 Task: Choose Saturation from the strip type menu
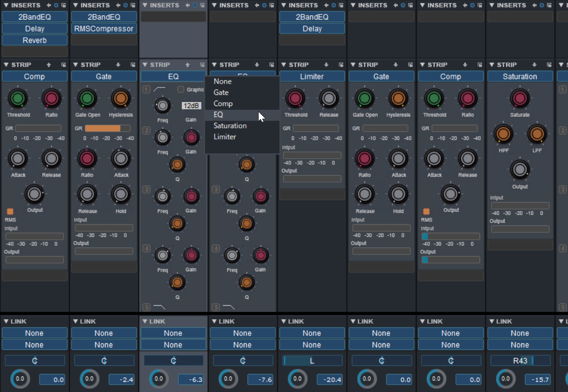[242, 126]
